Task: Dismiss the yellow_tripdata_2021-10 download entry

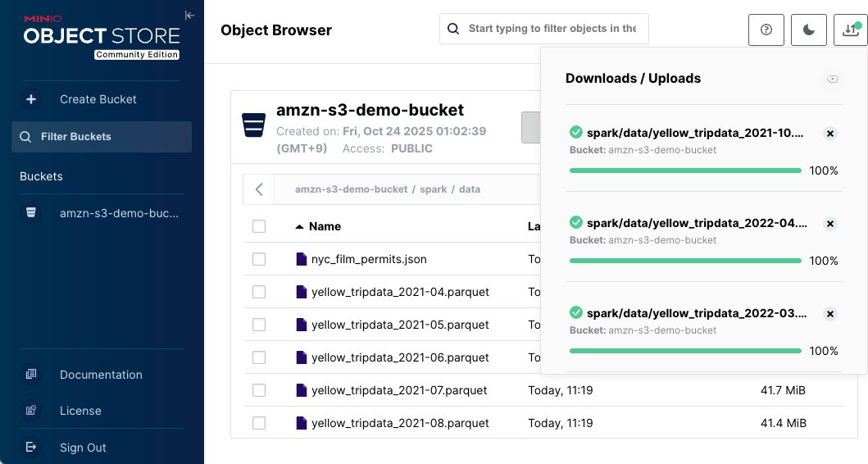Action: coord(829,134)
